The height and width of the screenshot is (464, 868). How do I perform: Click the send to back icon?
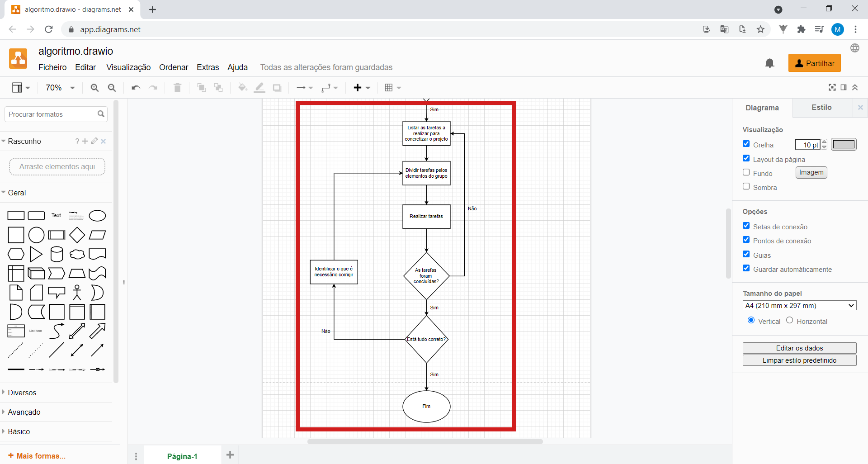[218, 88]
